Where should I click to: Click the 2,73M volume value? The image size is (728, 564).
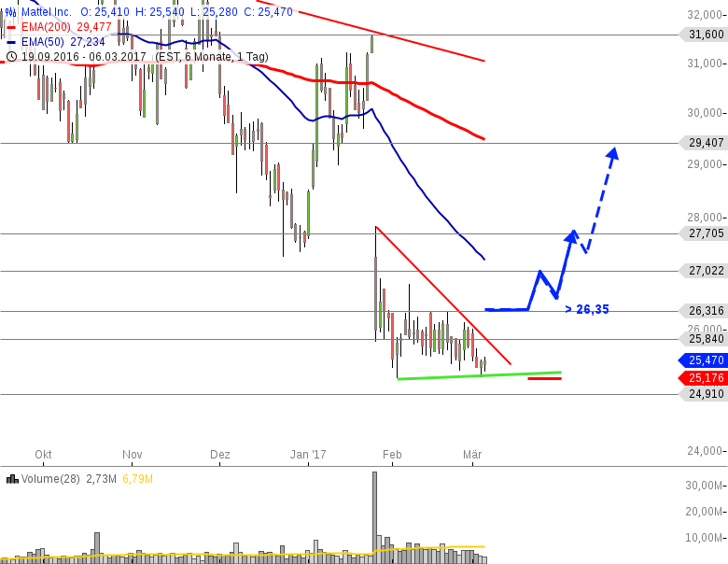(101, 478)
